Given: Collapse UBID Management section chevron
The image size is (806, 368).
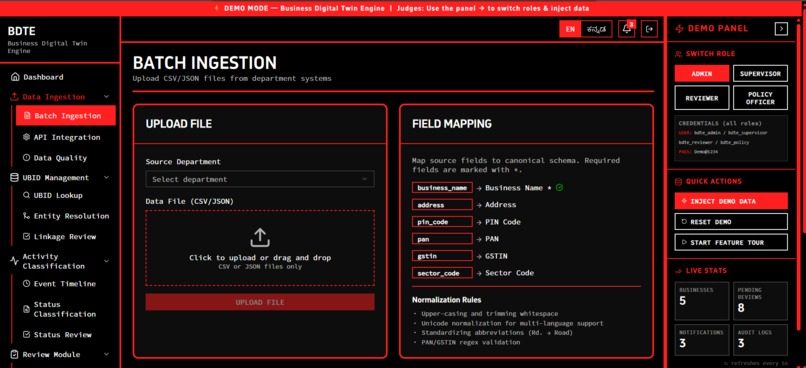Looking at the screenshot, I should point(106,178).
